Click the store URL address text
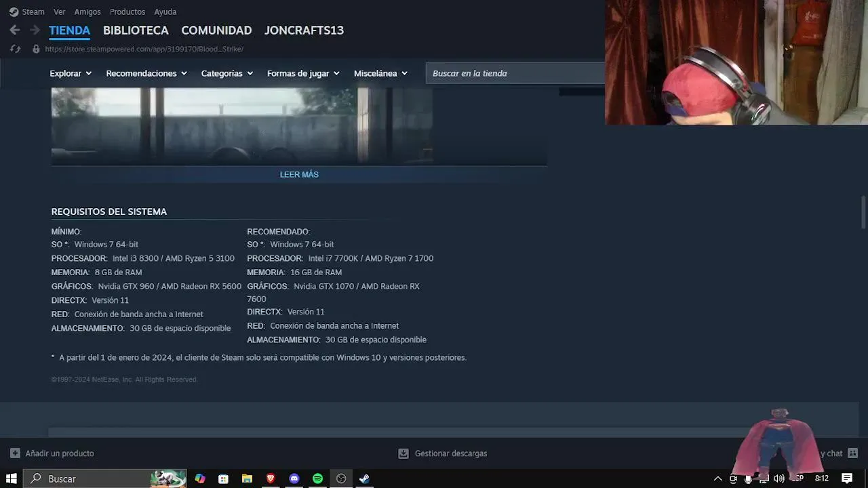The height and width of the screenshot is (488, 868). tap(144, 49)
